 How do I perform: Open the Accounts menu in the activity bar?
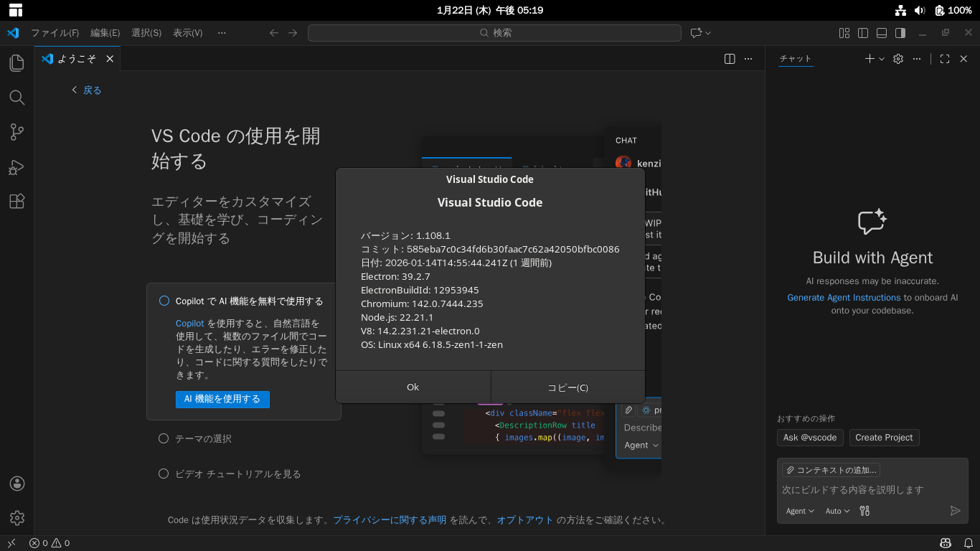pyautogui.click(x=17, y=484)
